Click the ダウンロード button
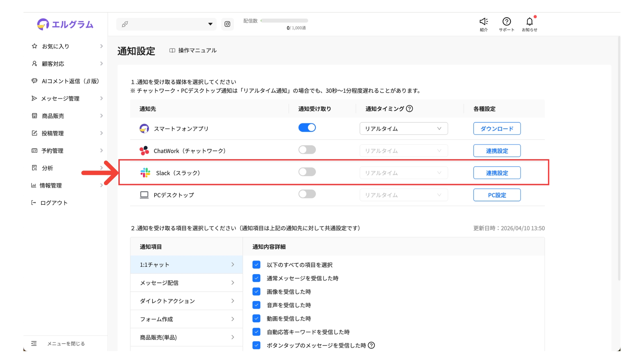The image size is (644, 362). 497,128
